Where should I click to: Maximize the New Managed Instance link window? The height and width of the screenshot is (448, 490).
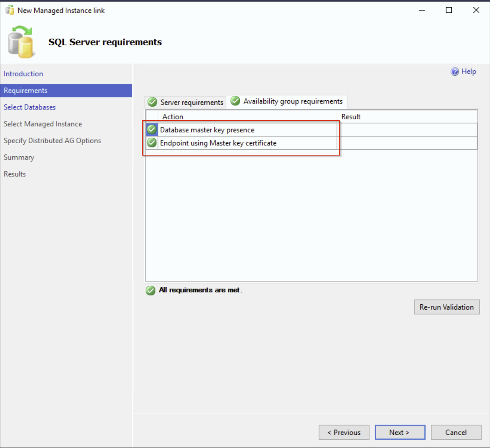click(449, 10)
